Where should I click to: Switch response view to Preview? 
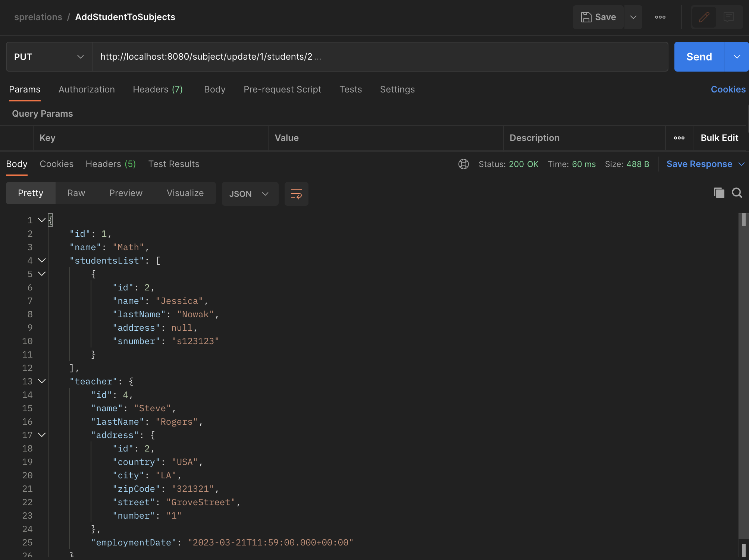coord(126,193)
